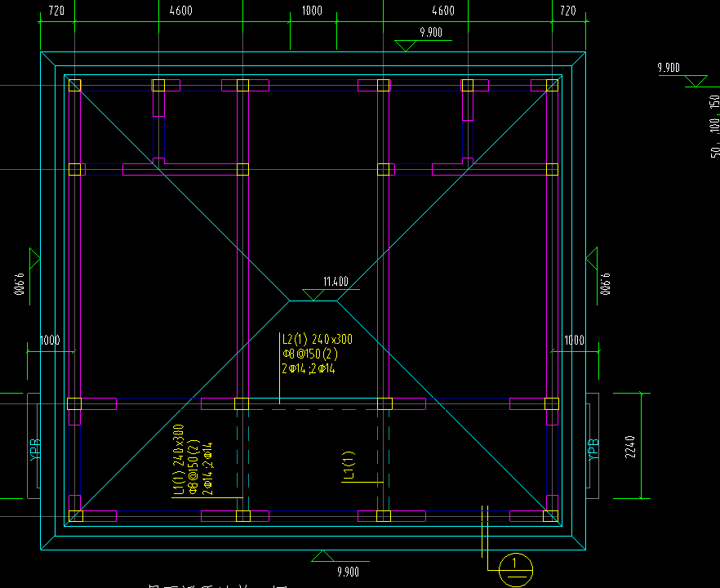Select the section marker circle numbered 1

[x=516, y=570]
